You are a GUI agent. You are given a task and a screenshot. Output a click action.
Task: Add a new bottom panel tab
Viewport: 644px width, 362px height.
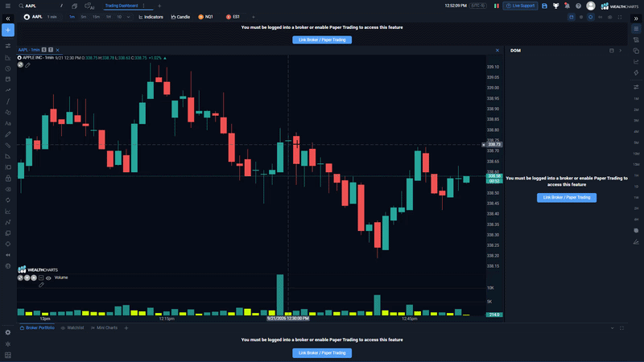point(126,328)
